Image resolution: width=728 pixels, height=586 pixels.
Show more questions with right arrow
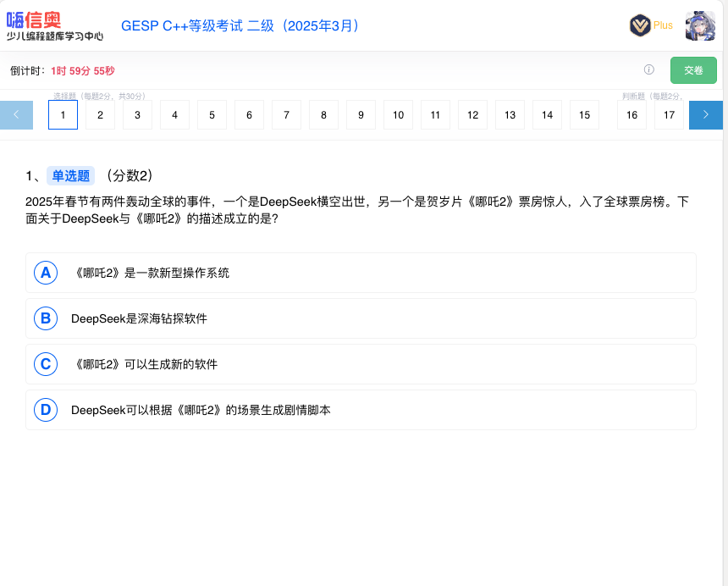click(x=706, y=114)
